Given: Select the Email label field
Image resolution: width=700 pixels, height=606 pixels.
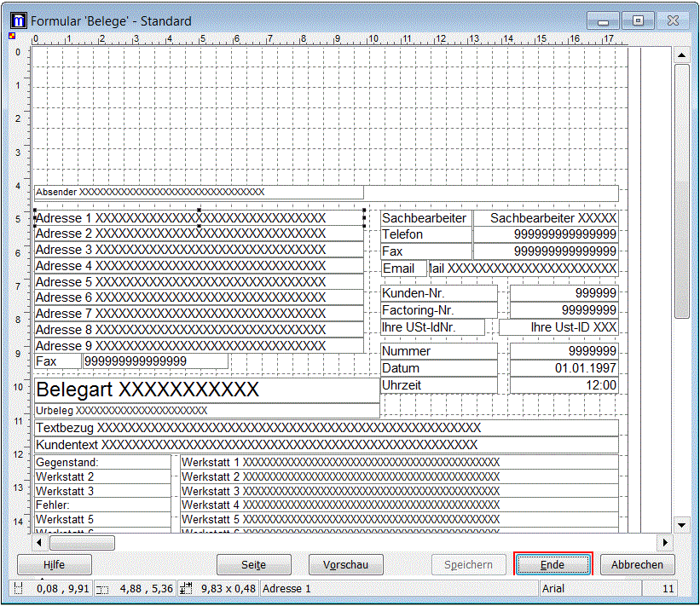Looking at the screenshot, I should coord(404,268).
